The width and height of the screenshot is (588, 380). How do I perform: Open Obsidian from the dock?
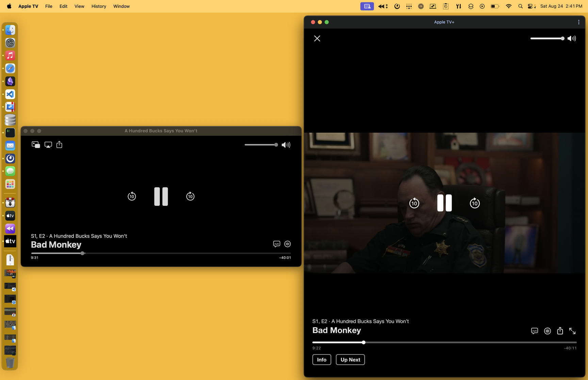click(x=10, y=81)
